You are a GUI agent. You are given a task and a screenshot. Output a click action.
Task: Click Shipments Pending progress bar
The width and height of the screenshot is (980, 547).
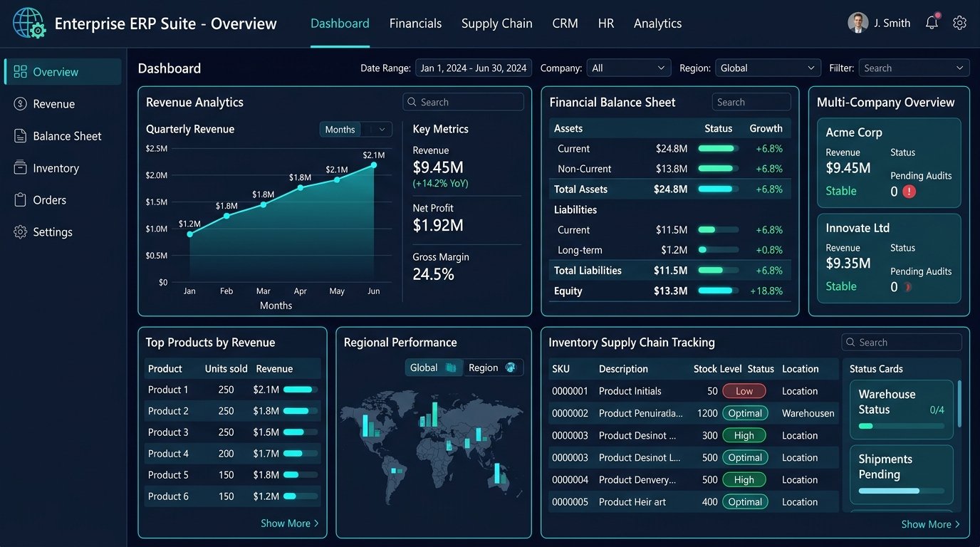[902, 491]
